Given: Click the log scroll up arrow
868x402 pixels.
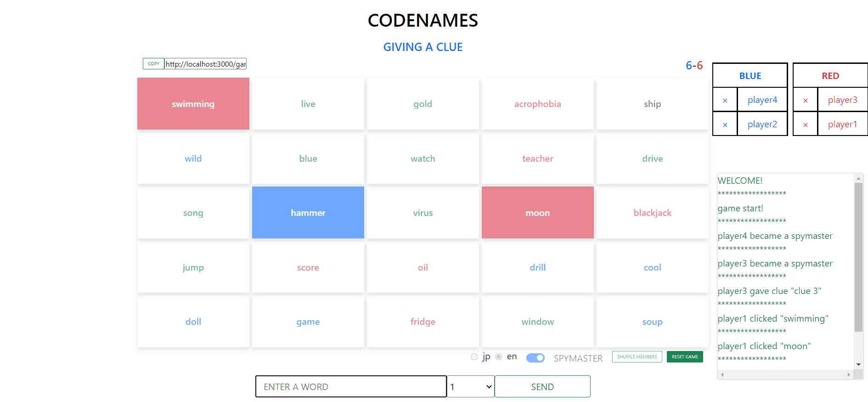Looking at the screenshot, I should coord(858,178).
